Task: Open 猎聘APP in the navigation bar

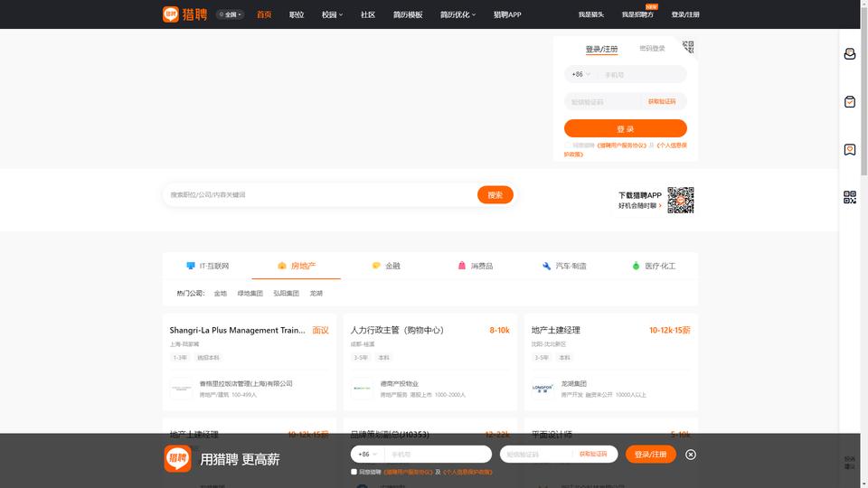Action: click(507, 14)
